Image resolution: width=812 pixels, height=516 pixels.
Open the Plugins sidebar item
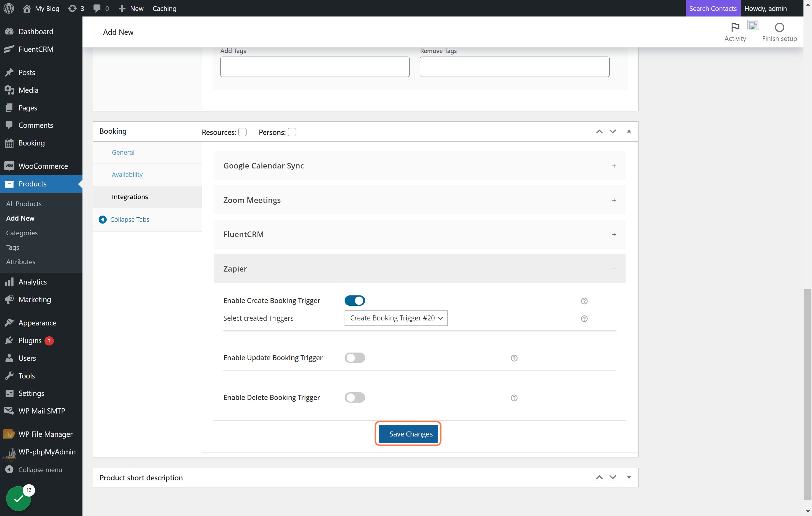pyautogui.click(x=41, y=340)
